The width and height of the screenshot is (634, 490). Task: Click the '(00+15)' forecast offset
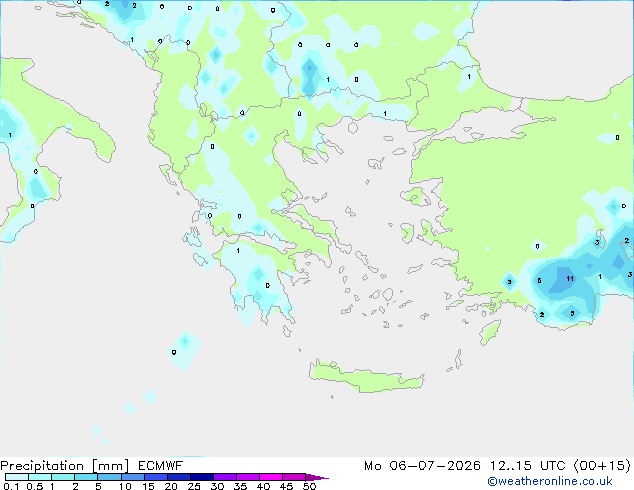tap(602, 466)
